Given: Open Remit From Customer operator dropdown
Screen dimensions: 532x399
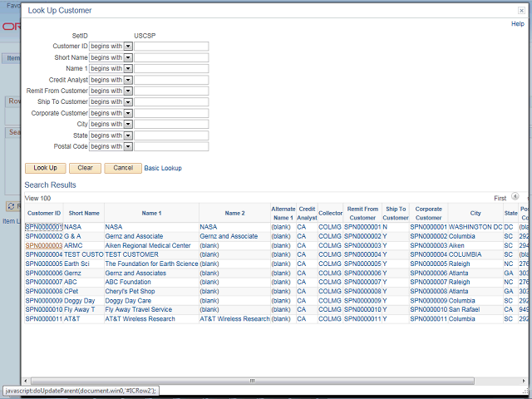Looking at the screenshot, I should [x=128, y=91].
